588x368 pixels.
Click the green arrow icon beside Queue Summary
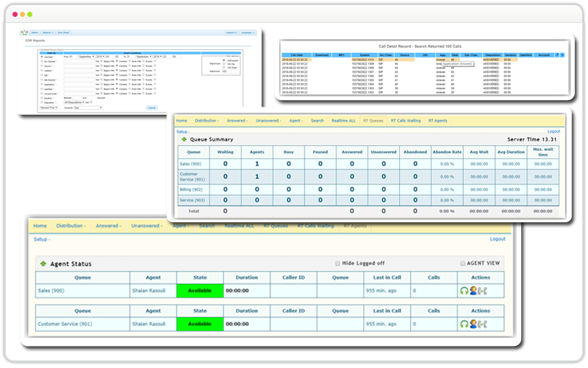pyautogui.click(x=183, y=139)
